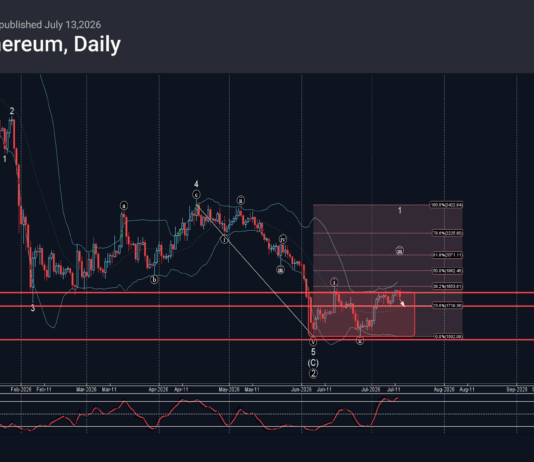This screenshot has height=462, width=534.
Task: Click the circled 'a' wave label
Action: pos(124,206)
